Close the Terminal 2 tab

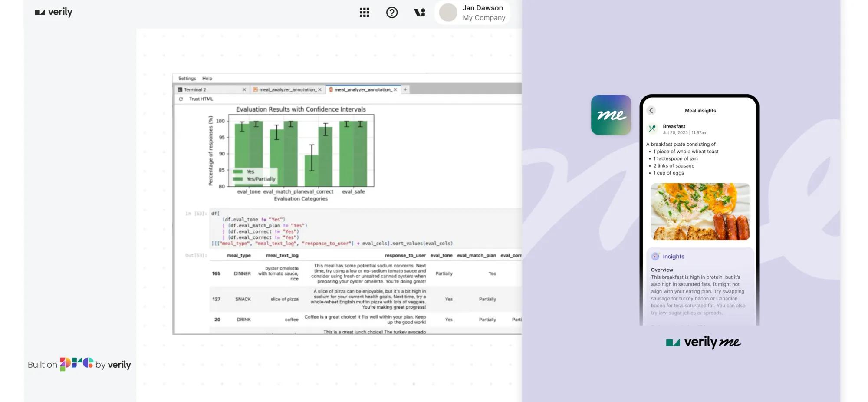point(244,89)
